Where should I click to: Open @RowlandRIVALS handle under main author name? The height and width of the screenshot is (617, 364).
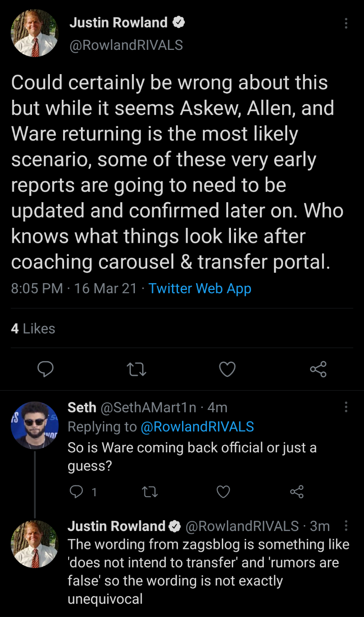pos(126,45)
